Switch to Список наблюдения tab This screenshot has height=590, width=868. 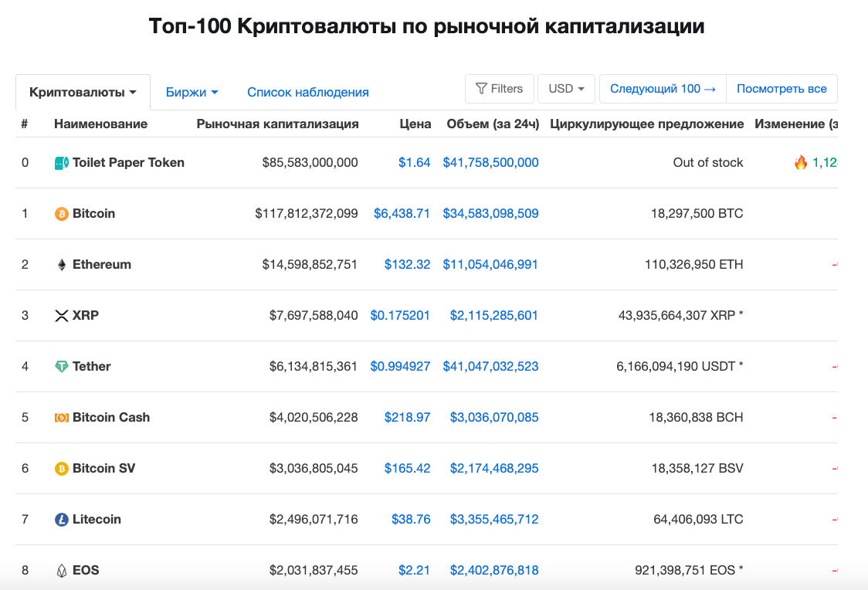(307, 93)
